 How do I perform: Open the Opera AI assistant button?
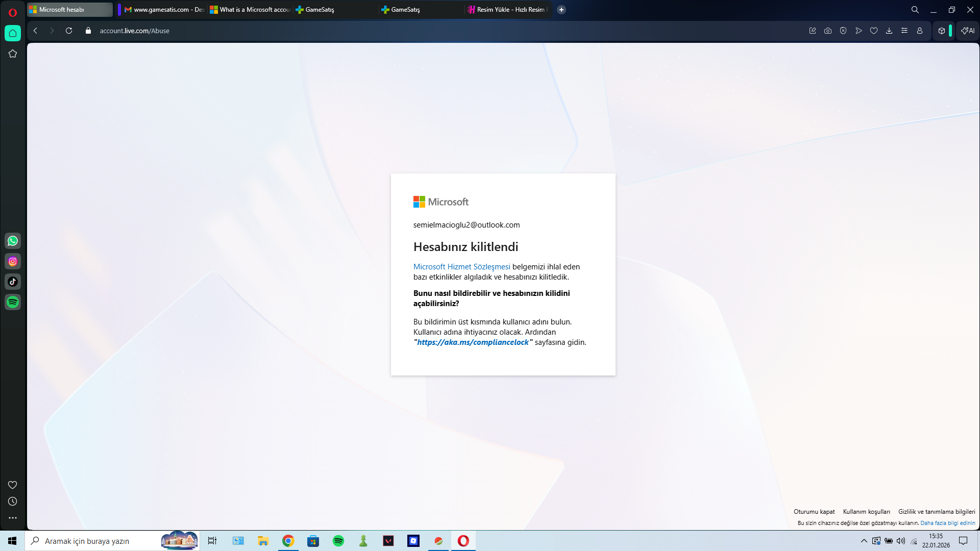point(968,31)
